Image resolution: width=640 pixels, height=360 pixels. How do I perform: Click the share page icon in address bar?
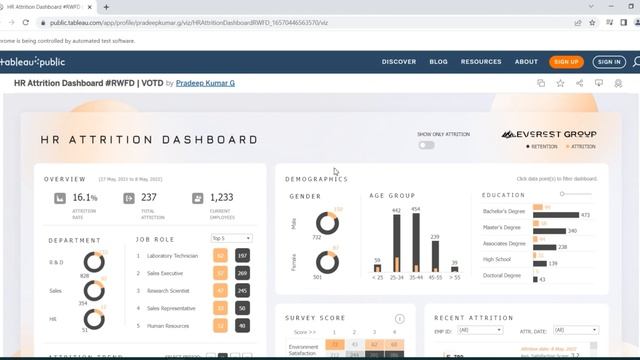tap(578, 23)
